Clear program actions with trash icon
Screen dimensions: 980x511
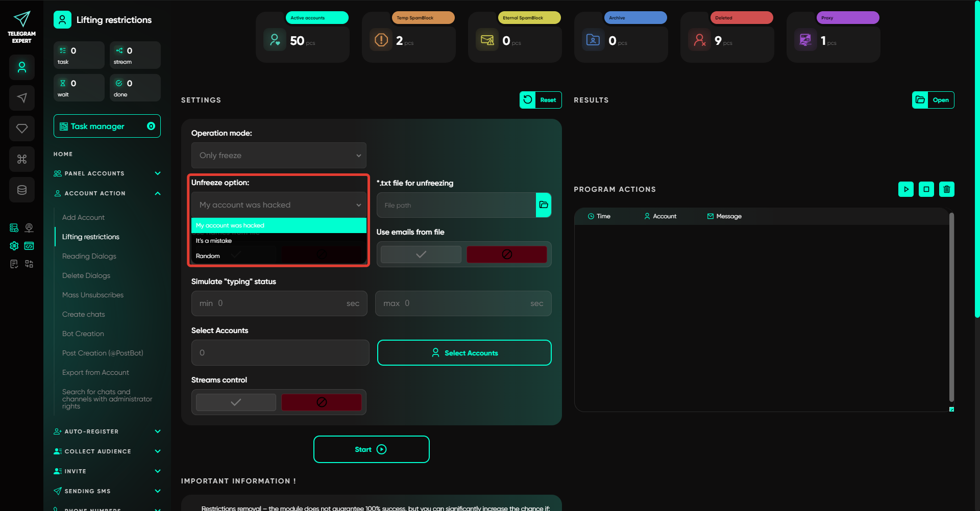point(947,189)
